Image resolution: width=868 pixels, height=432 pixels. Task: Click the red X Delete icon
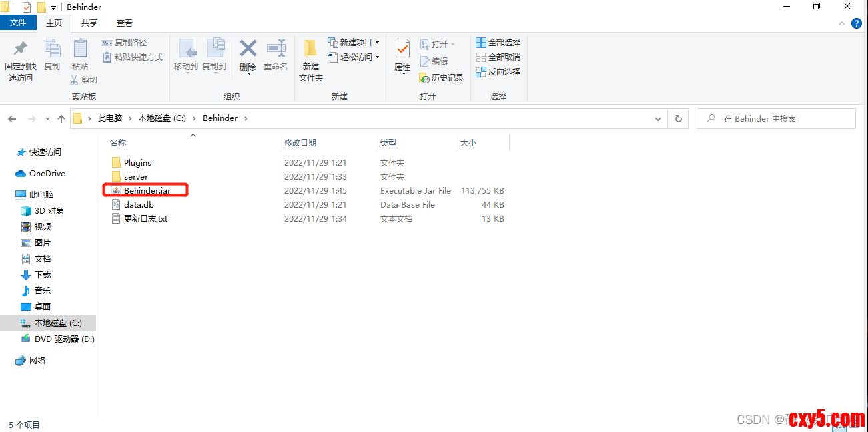pyautogui.click(x=248, y=49)
